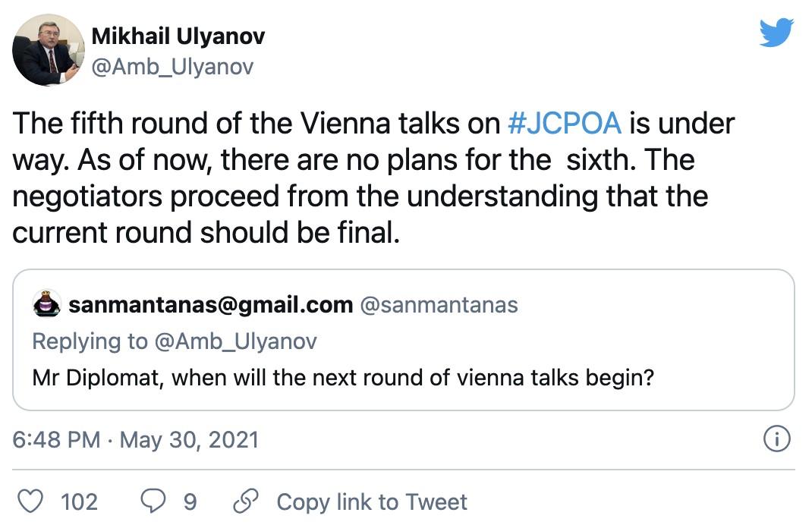Click the 9 replies count
The width and height of the screenshot is (812, 525).
(x=190, y=501)
